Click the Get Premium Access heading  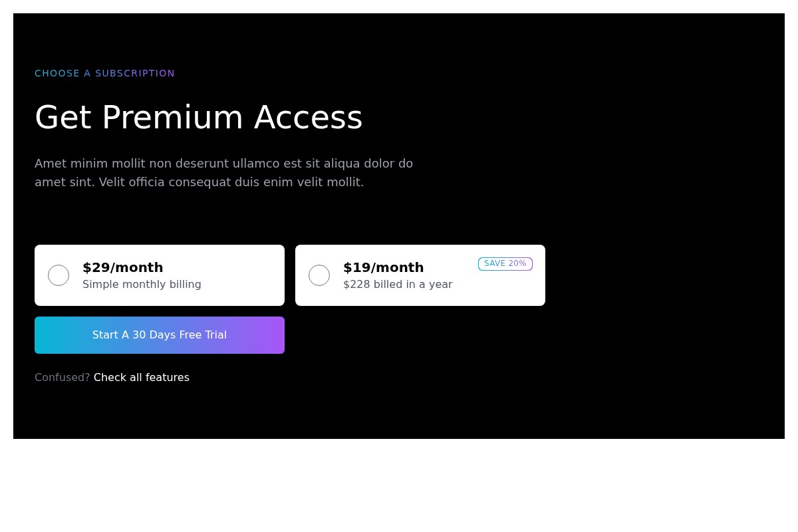(198, 118)
